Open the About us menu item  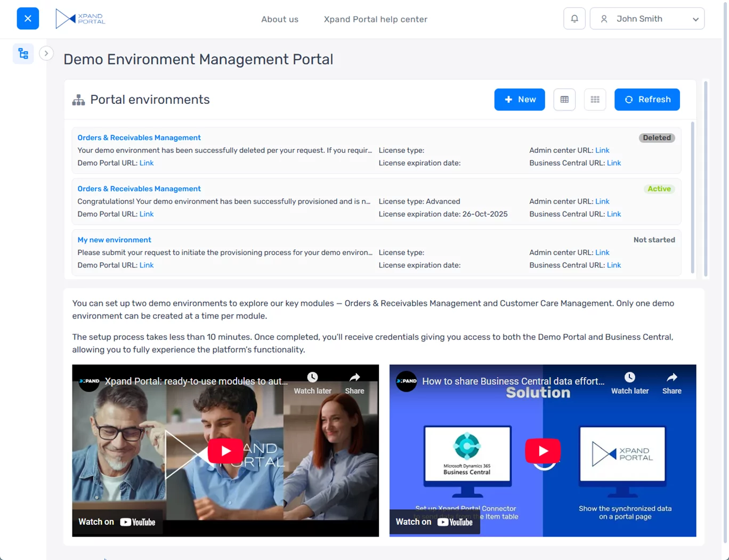280,19
